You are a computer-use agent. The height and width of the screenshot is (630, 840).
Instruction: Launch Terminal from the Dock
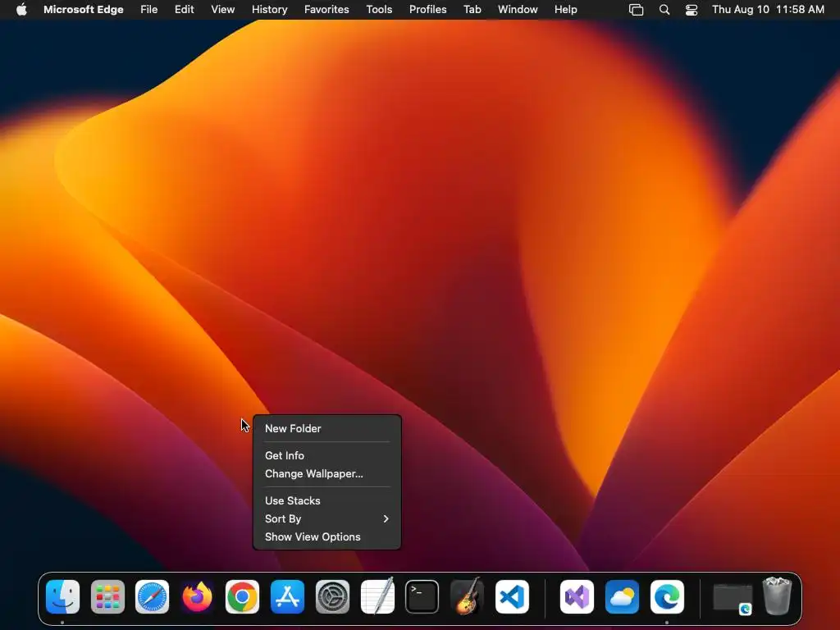(422, 597)
